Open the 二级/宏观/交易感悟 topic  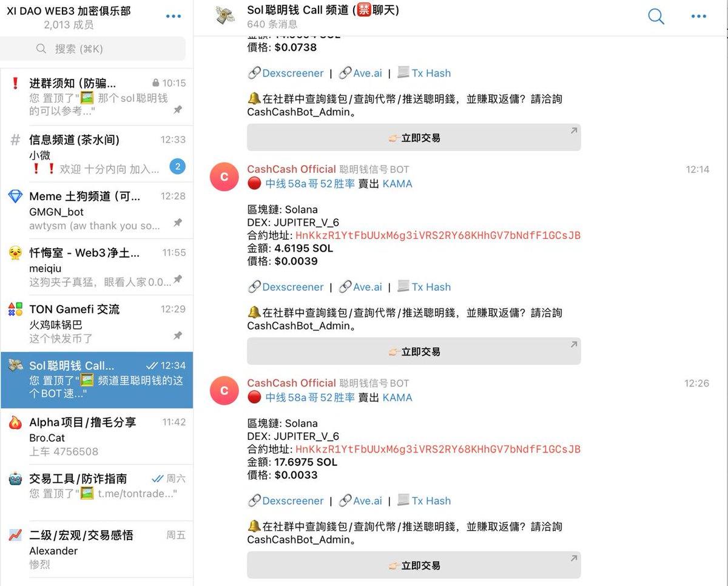pos(96,549)
